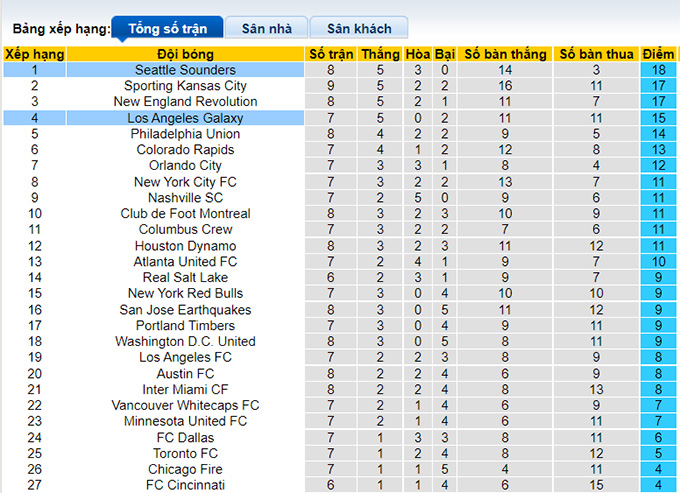Click the Số bàn thắng header
This screenshot has width=680, height=493.
coord(505,54)
